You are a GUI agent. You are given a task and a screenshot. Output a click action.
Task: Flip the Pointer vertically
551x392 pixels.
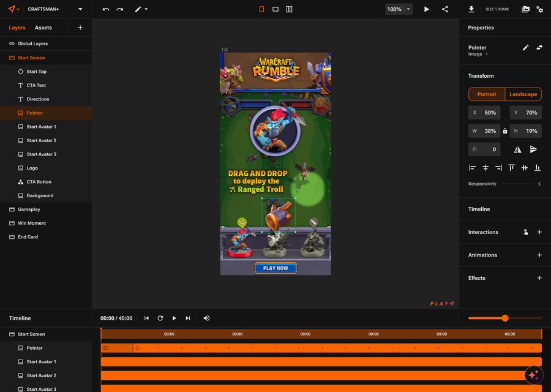[x=533, y=149]
